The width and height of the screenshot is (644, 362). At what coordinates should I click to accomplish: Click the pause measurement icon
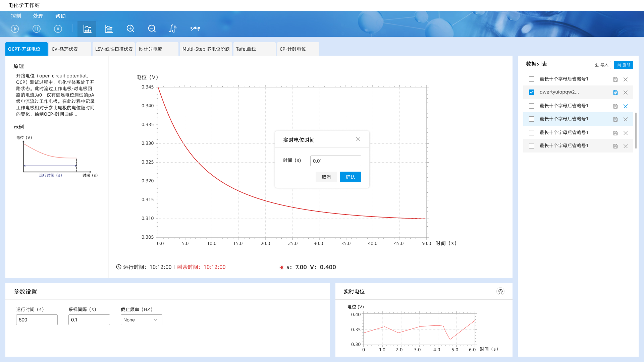pos(37,29)
